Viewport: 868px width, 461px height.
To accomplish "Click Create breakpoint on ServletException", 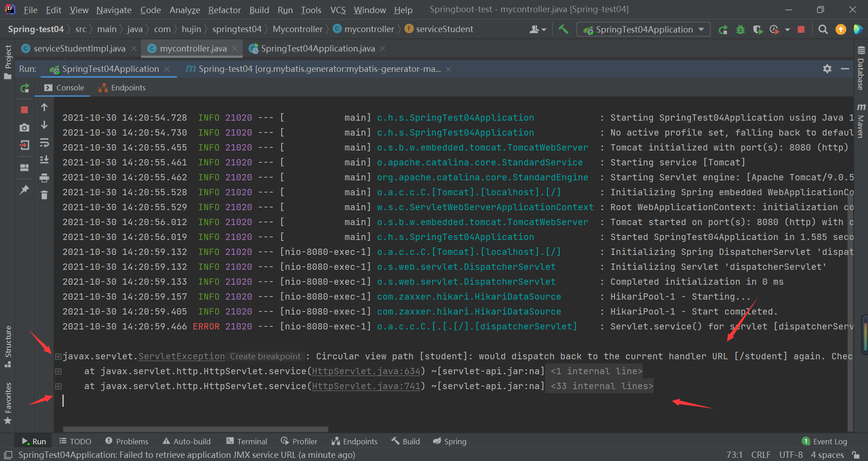I will coord(265,356).
